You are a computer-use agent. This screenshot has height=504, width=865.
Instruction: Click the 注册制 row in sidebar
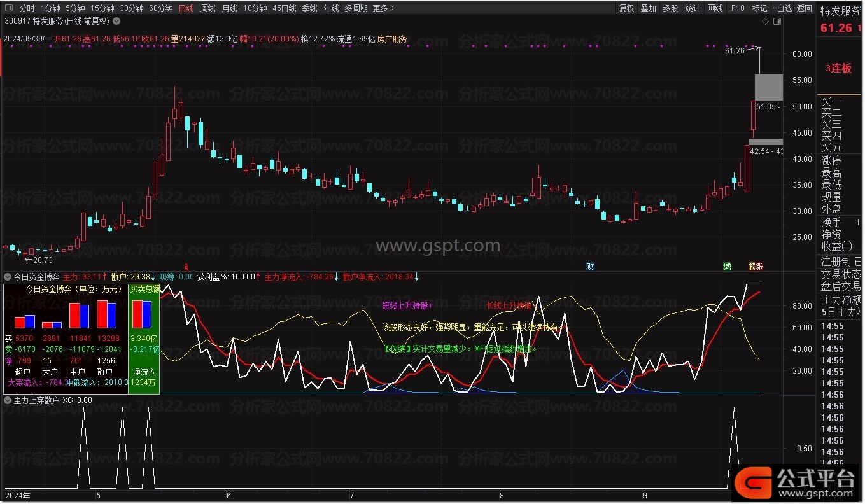pos(841,262)
